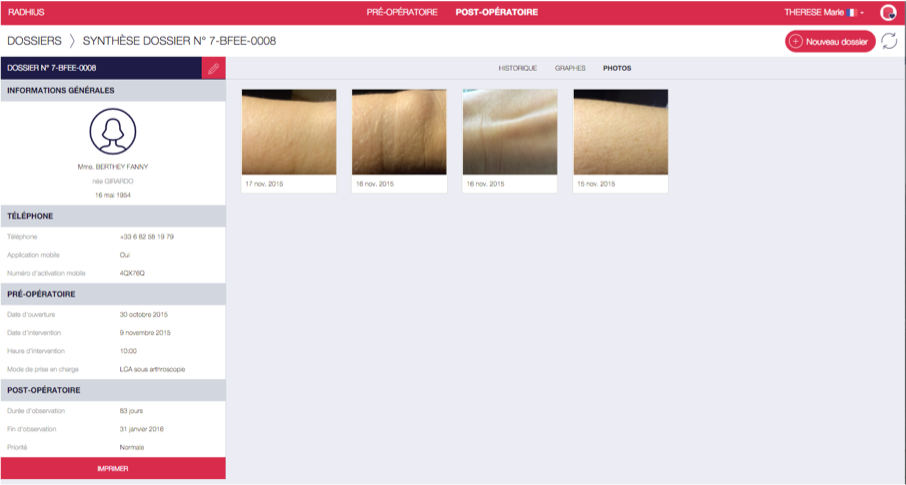Switch to the POST-OPÉRATOIRE menu
The image size is (906, 485).
[x=497, y=12]
